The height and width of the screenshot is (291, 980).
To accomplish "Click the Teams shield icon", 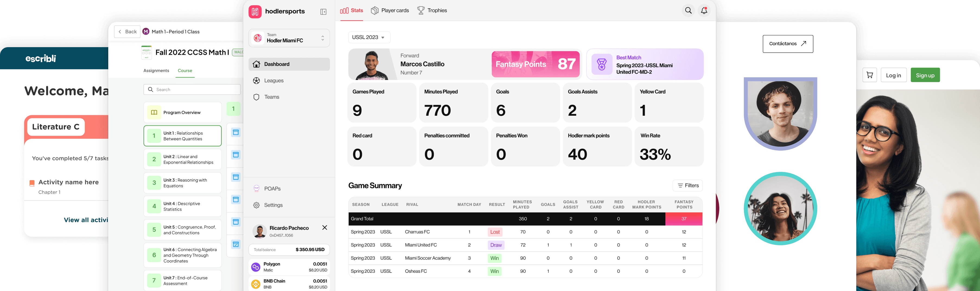I will tap(256, 97).
